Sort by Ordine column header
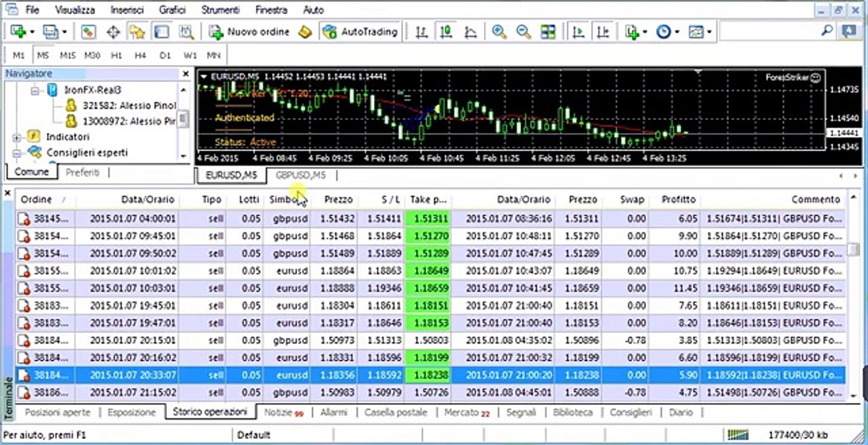The height and width of the screenshot is (445, 868). (45, 200)
